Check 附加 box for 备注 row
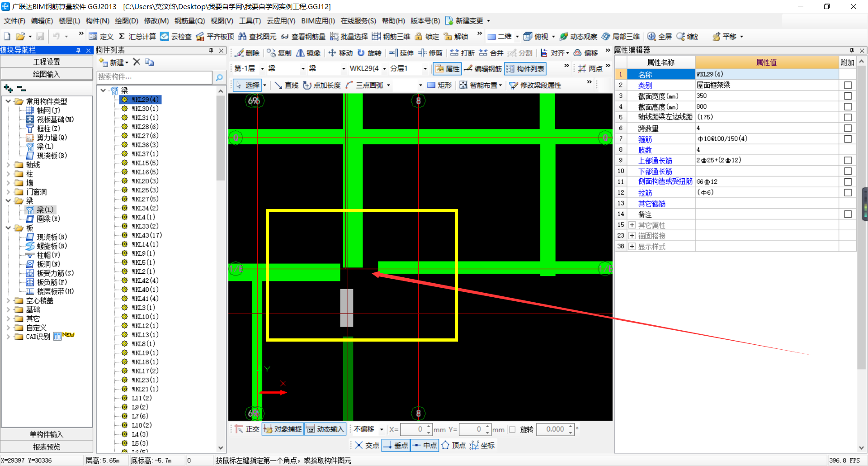The width and height of the screenshot is (868, 466). point(848,214)
